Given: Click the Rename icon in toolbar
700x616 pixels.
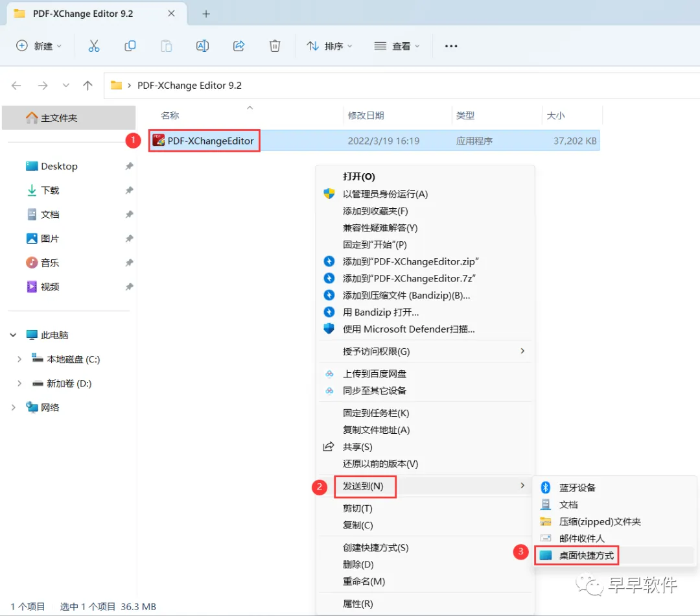Looking at the screenshot, I should [x=202, y=46].
